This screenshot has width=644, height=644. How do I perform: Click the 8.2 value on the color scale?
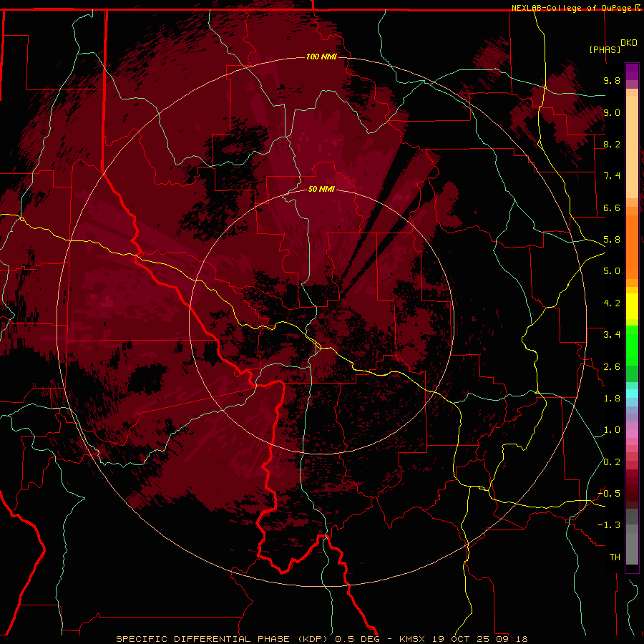(612, 144)
